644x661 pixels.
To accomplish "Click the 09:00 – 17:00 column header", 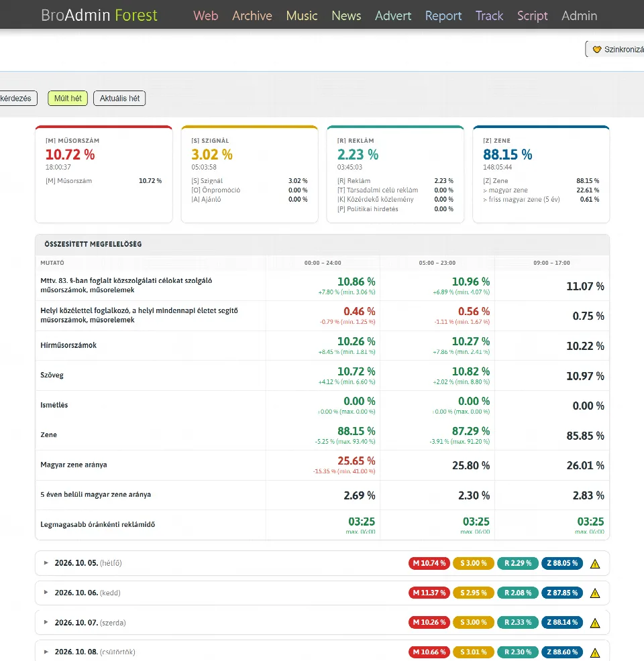I will [x=551, y=263].
